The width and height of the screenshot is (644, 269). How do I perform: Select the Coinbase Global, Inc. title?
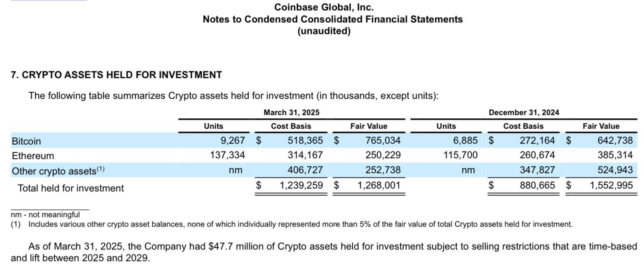point(324,7)
